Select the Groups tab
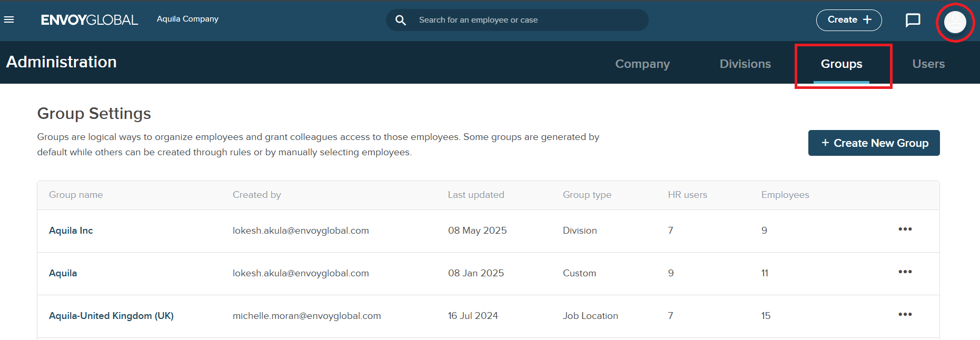Viewport: 980px width, 340px height. (841, 64)
